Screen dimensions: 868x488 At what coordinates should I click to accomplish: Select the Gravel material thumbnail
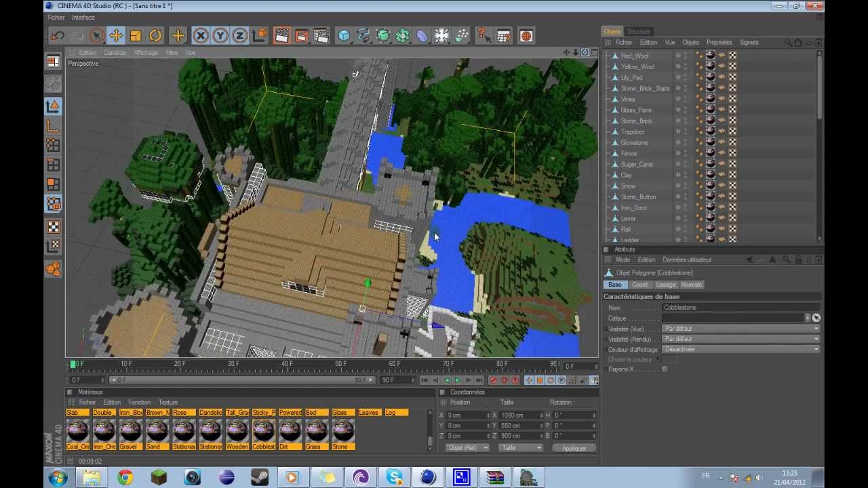point(130,430)
